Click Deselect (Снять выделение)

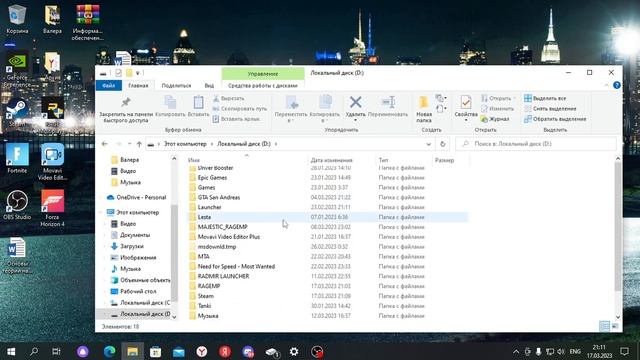[550, 109]
